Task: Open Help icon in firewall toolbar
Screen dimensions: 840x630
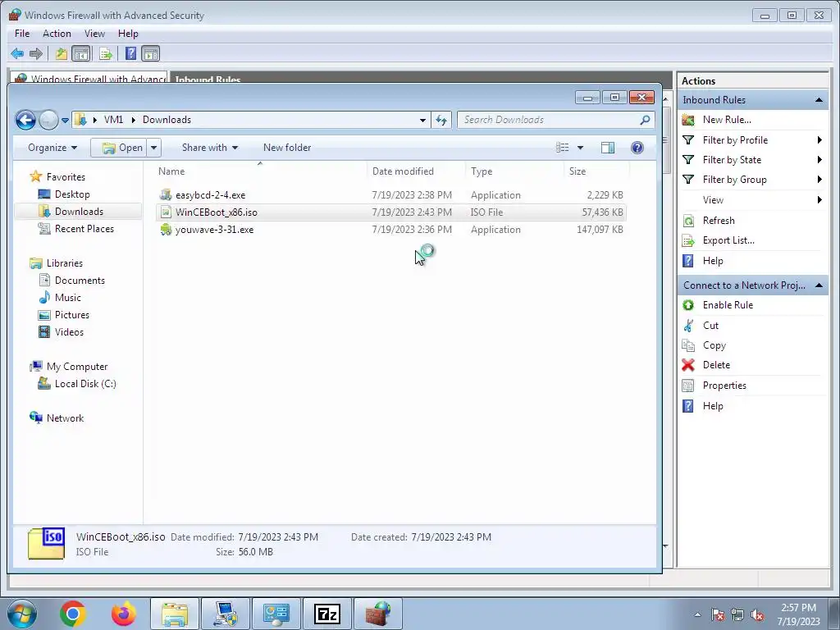Action: 130,53
